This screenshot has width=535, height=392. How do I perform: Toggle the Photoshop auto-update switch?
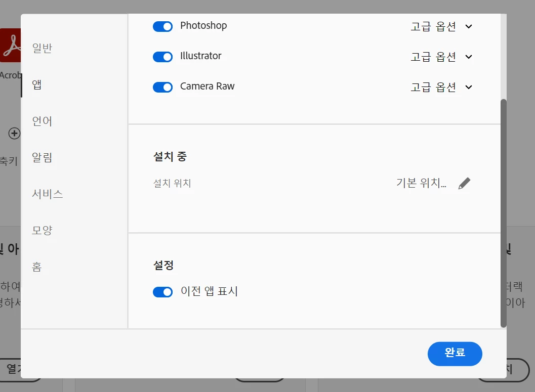click(163, 26)
